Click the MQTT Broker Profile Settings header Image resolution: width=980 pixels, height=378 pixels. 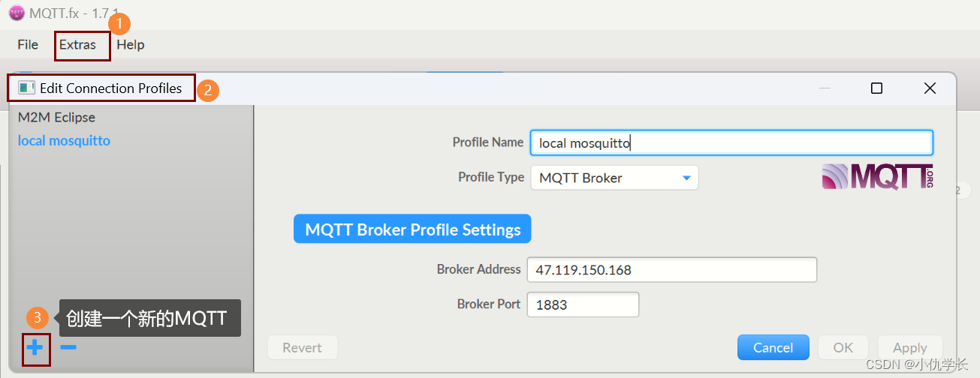[412, 229]
